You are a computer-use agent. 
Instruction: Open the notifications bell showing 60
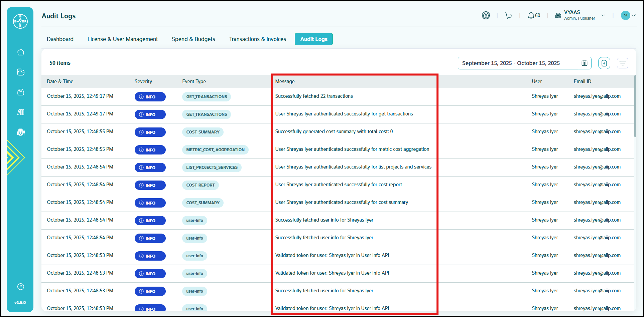(x=534, y=16)
